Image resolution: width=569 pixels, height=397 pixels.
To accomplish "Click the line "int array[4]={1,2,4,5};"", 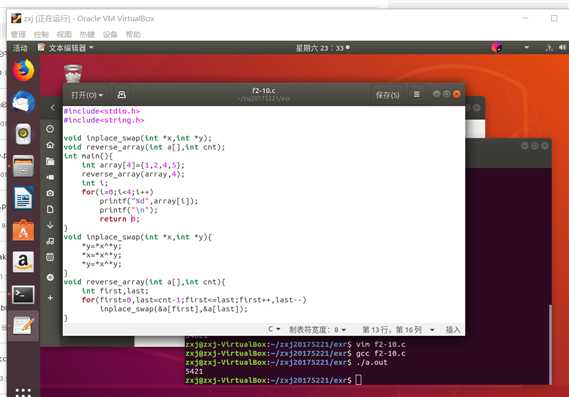I will 133,165.
